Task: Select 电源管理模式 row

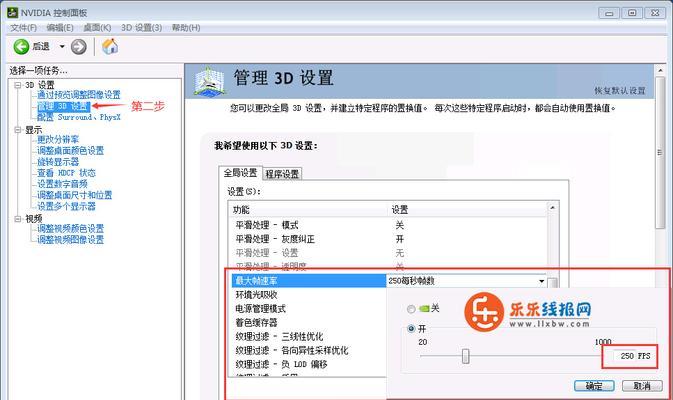Action: [x=309, y=309]
